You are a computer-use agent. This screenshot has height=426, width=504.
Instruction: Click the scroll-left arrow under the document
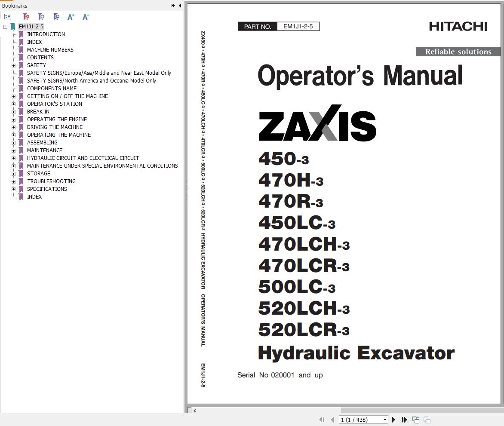[x=195, y=410]
